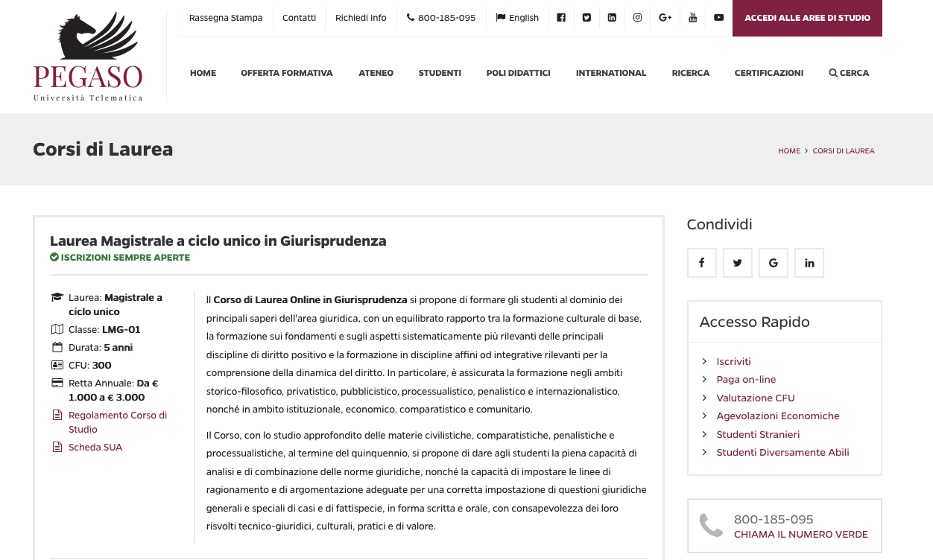Go to Home in main navigation menu
The width and height of the screenshot is (933, 560).
203,73
